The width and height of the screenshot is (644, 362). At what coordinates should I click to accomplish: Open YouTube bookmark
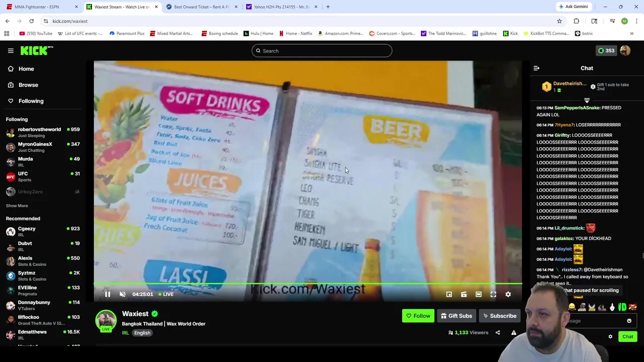(36, 34)
